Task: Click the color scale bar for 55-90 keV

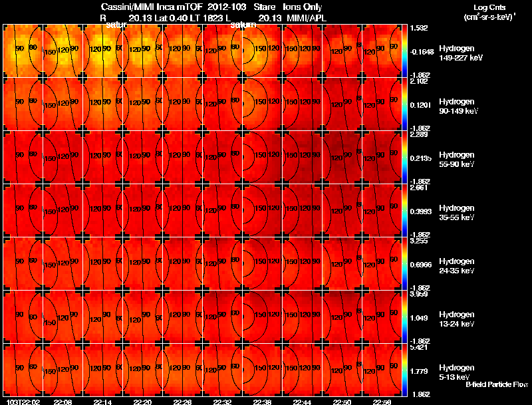Action: [404, 158]
